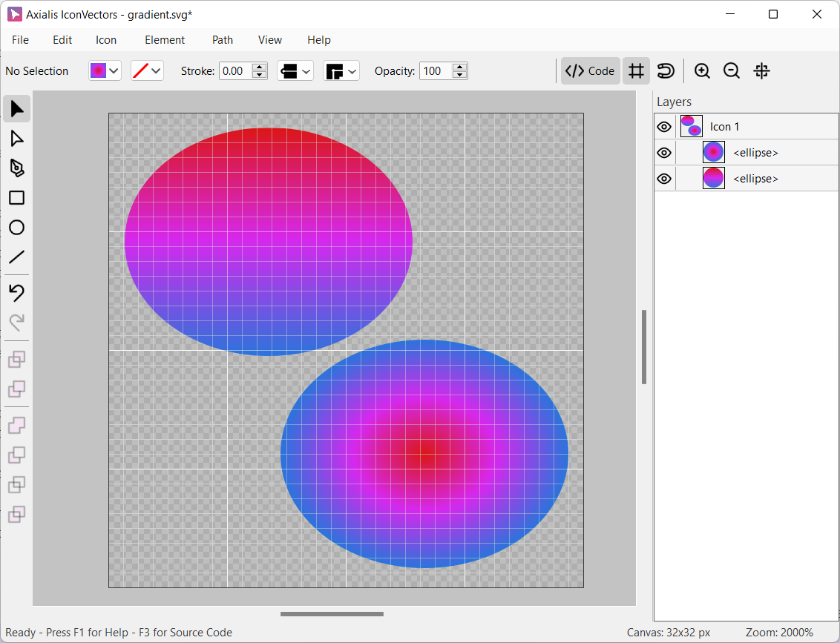Viewport: 840px width, 643px height.
Task: Click the Zoom Out magnifier
Action: pos(732,71)
